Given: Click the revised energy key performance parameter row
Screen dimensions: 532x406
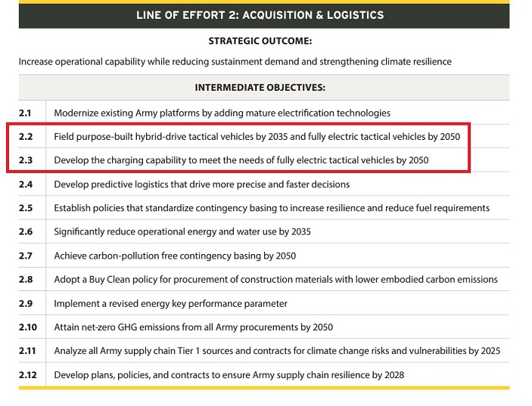Looking at the screenshot, I should click(170, 303).
